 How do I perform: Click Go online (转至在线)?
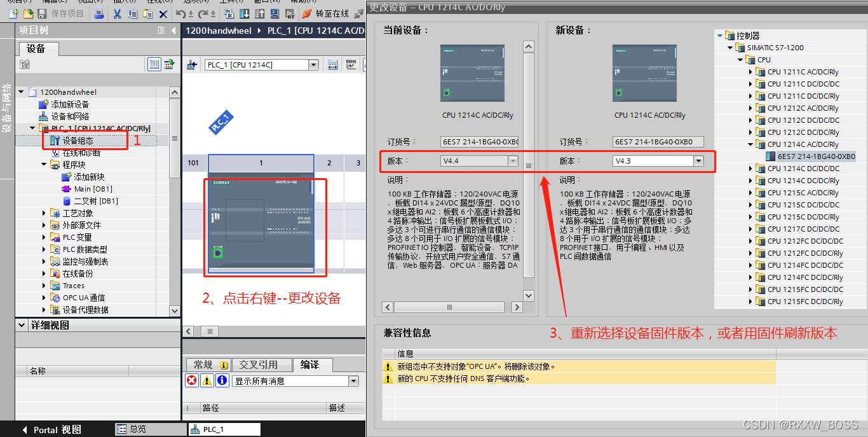[x=325, y=13]
